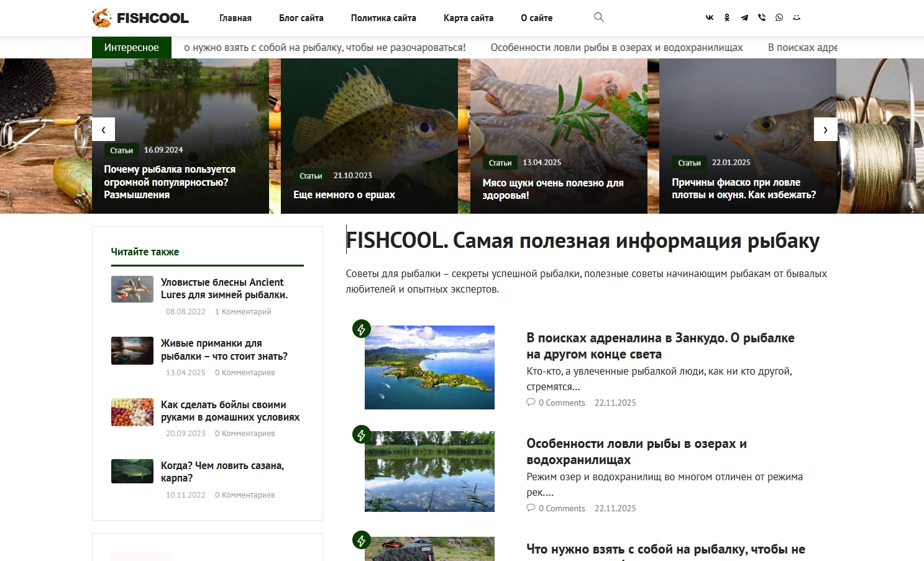Open Карта сайта page
The width and height of the screenshot is (924, 561).
(469, 18)
